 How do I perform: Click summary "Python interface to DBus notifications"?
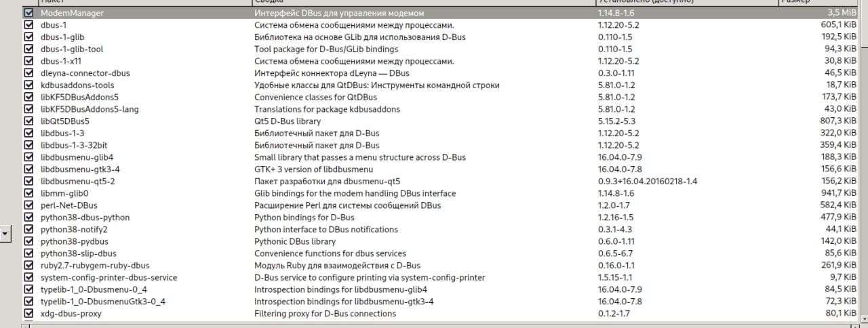[326, 230]
